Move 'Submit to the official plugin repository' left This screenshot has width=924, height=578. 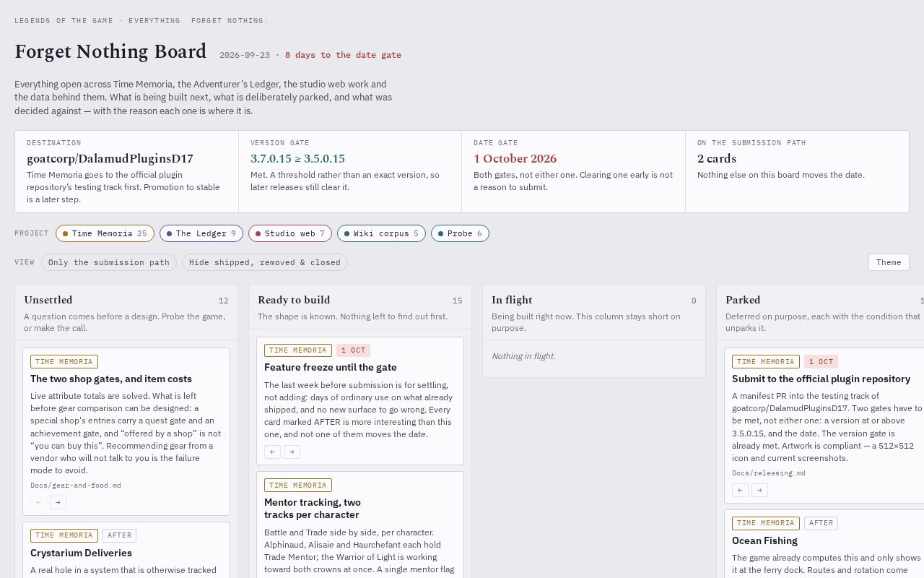740,490
